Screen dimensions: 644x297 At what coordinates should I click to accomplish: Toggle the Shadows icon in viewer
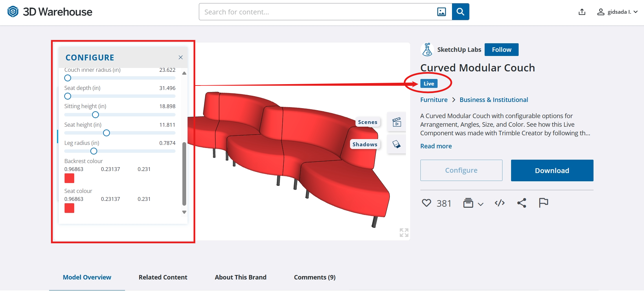tap(397, 144)
